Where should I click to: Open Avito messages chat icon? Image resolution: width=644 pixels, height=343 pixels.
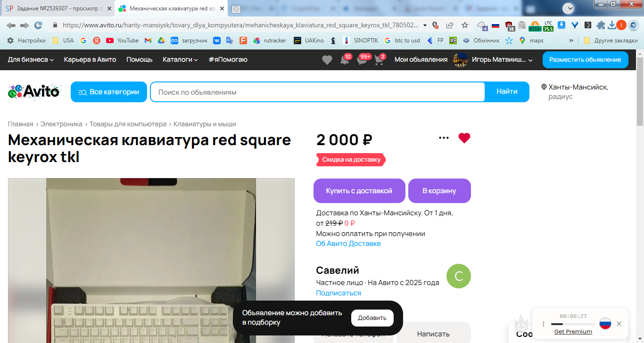pyautogui.click(x=362, y=60)
